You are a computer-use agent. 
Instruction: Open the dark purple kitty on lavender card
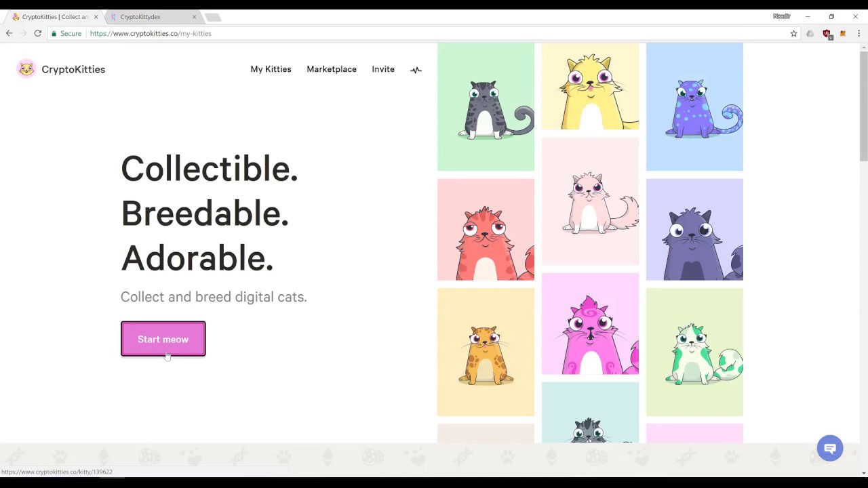[694, 229]
